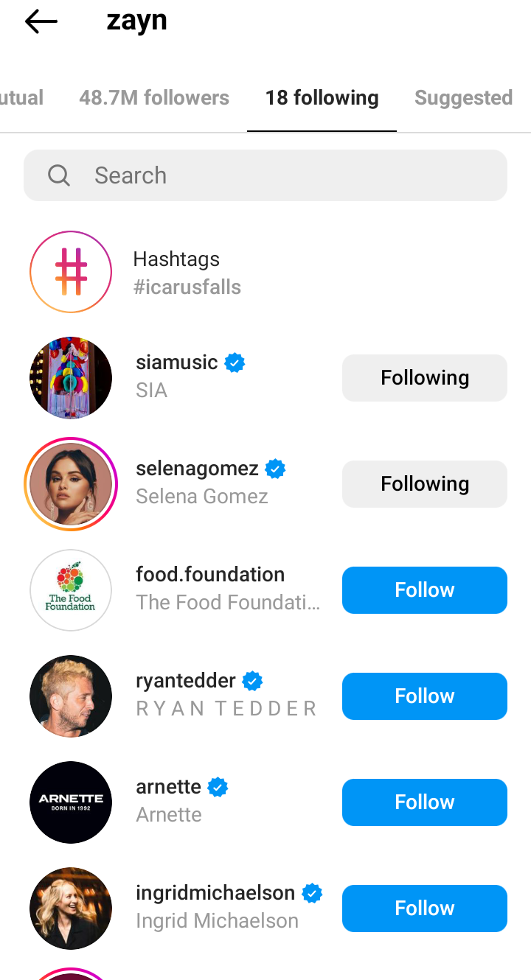Switch to the Suggested tab
The height and width of the screenshot is (980, 531).
tap(463, 98)
